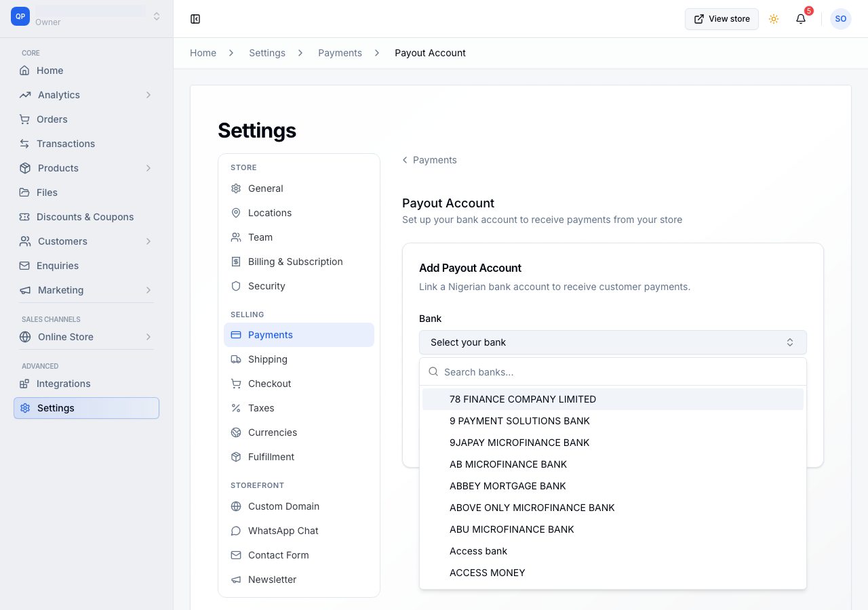Open Discounts & Coupons page

click(86, 217)
